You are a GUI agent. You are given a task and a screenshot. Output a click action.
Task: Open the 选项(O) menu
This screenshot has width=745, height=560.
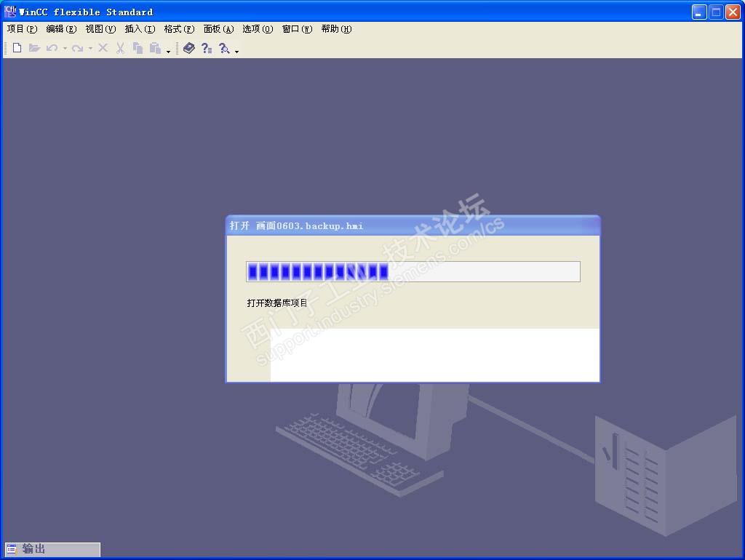[258, 29]
